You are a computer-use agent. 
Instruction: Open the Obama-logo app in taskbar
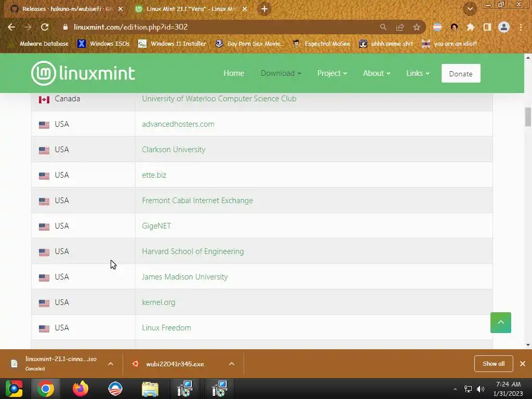(115, 389)
